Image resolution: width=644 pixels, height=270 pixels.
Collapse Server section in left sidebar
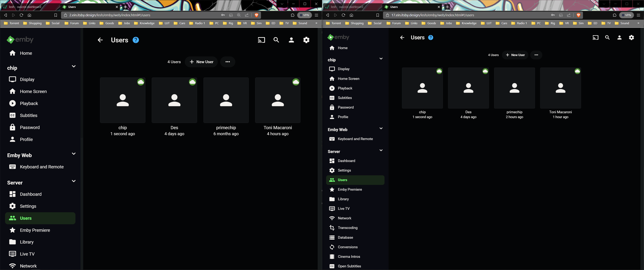coord(74,181)
